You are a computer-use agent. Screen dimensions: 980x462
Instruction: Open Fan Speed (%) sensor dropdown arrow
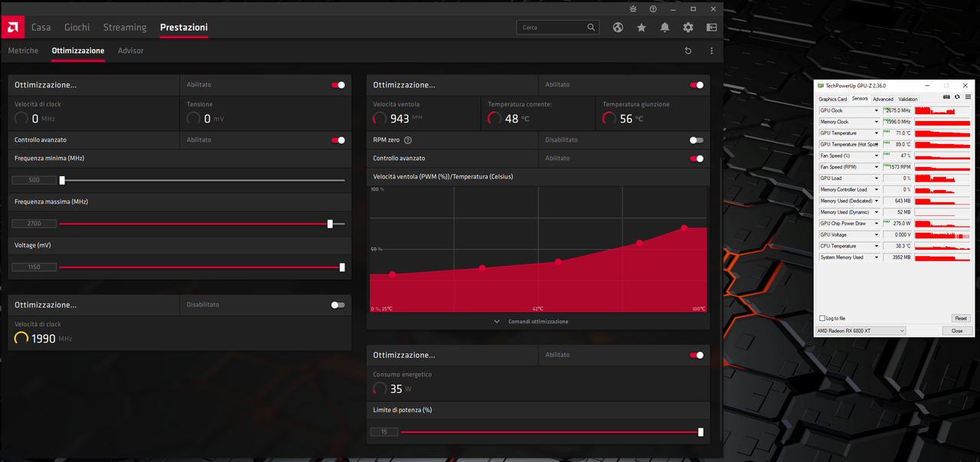click(877, 156)
